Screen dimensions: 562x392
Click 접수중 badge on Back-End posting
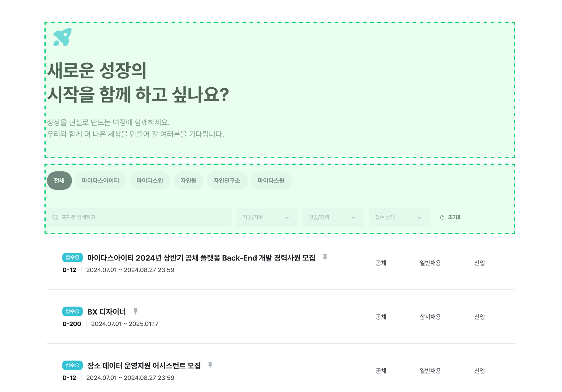[x=72, y=257]
